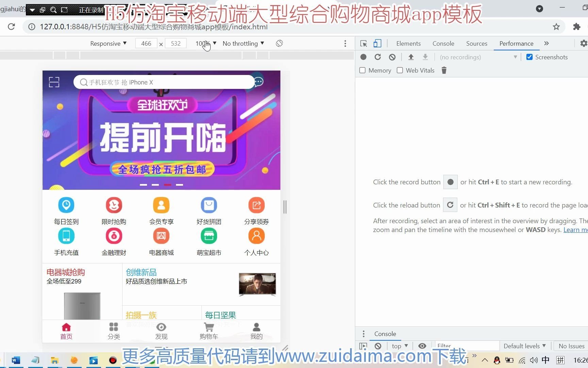The image size is (588, 368).
Task: Tap the 购物车 cart bottom tab
Action: [209, 331]
